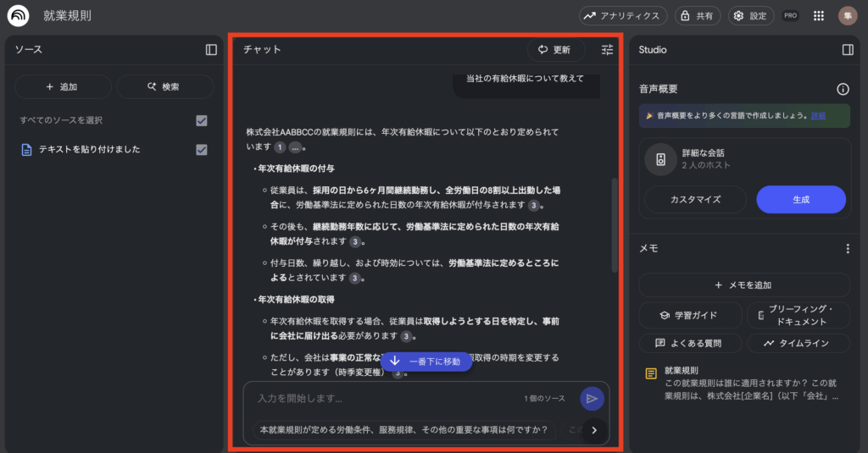Screen dimensions: 868x453
Task: Show next suggested question chevron
Action: [x=594, y=430]
